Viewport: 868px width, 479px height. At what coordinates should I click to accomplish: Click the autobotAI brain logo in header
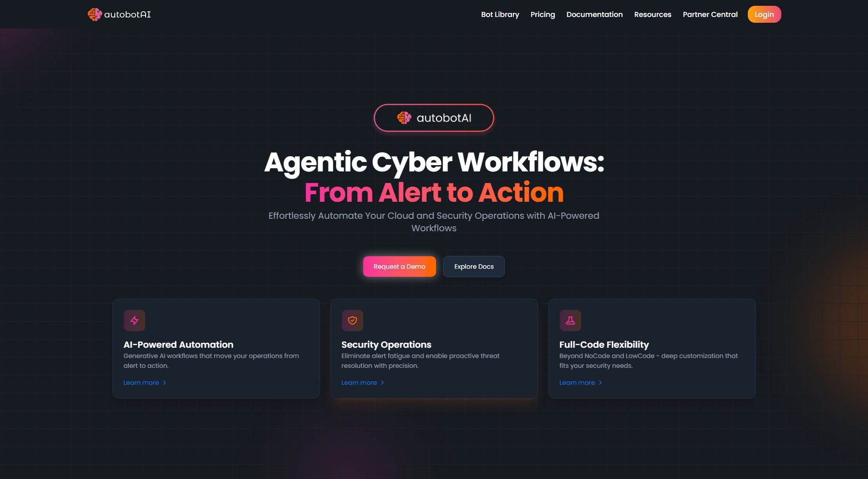[x=95, y=14]
